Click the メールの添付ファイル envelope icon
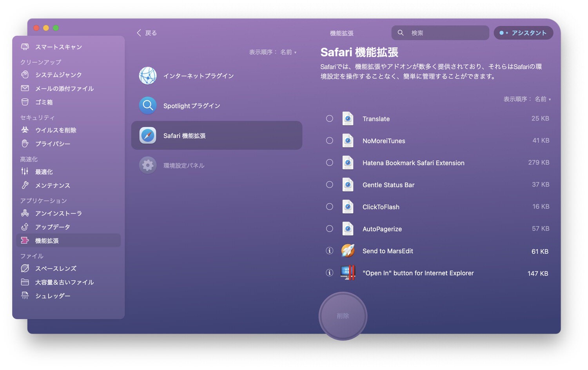Screen dimensions: 588x370 tap(25, 88)
